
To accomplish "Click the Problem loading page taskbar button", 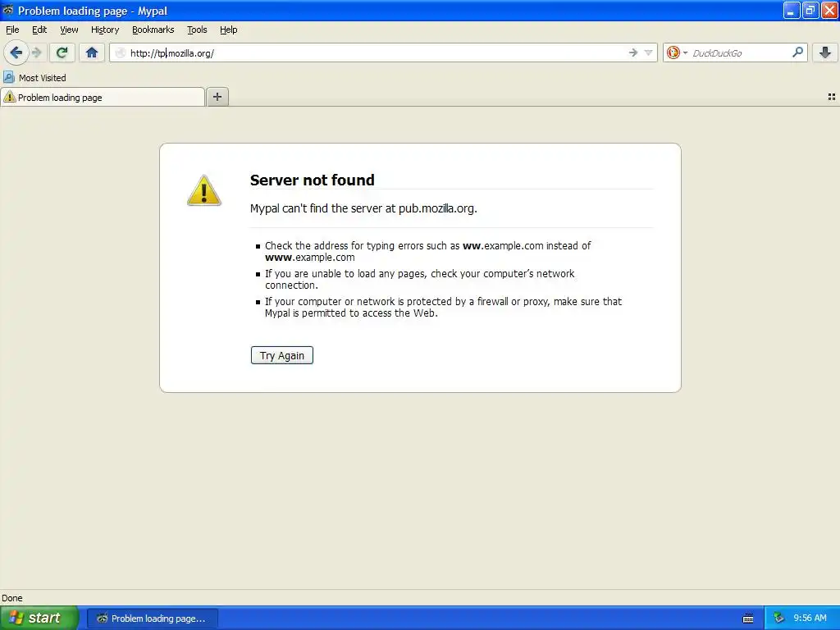I will (152, 619).
